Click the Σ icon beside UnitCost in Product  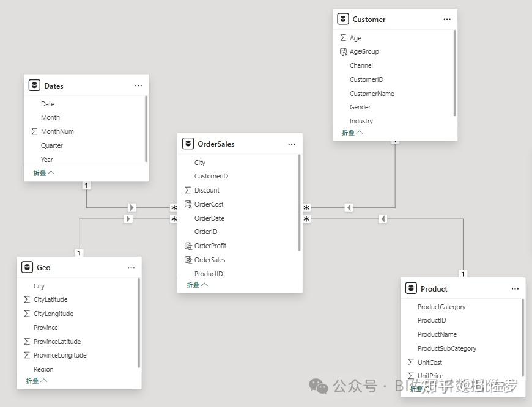coord(411,362)
